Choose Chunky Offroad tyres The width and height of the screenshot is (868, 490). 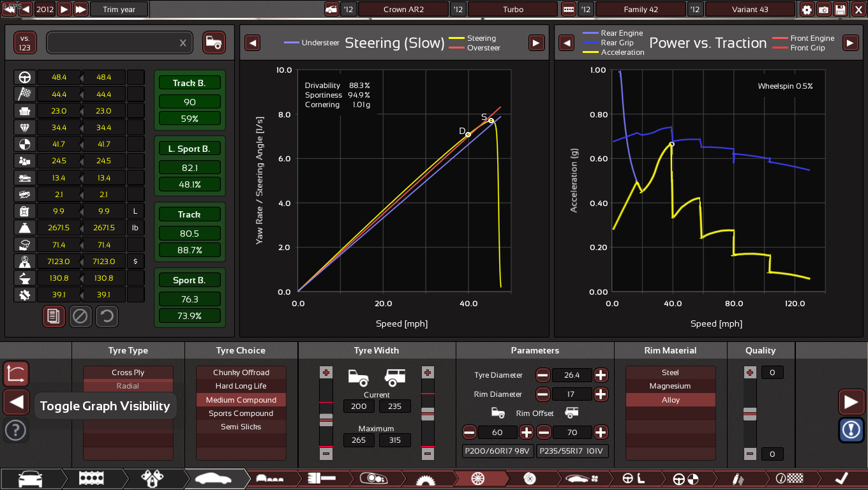pos(241,373)
